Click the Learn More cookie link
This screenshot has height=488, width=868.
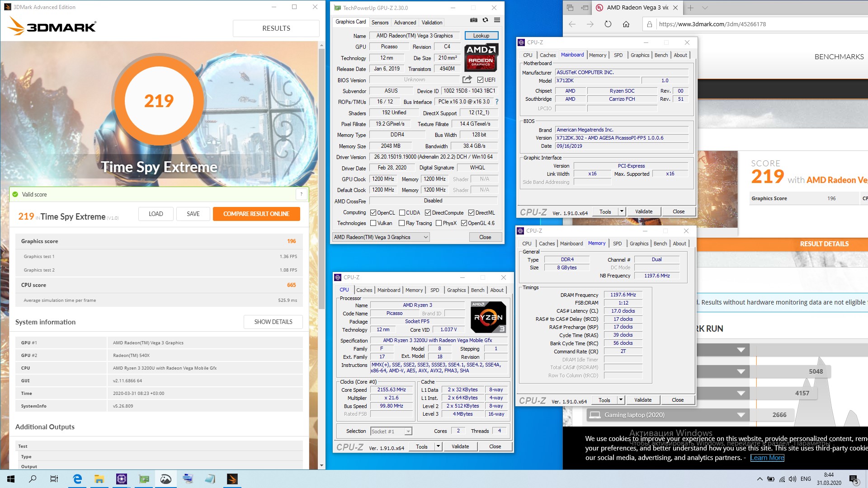pos(767,458)
